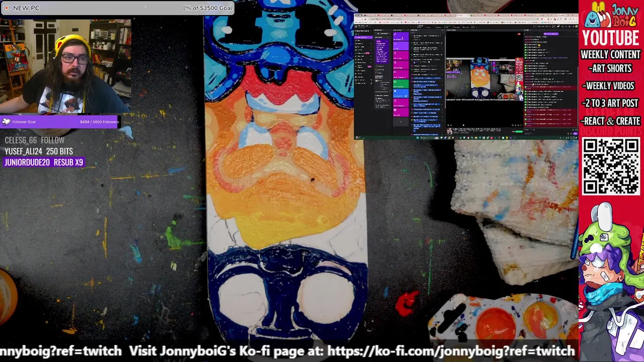Click the "WEEKLY CONTENT" text
Screen dimensions: 644x362
click(x=611, y=54)
